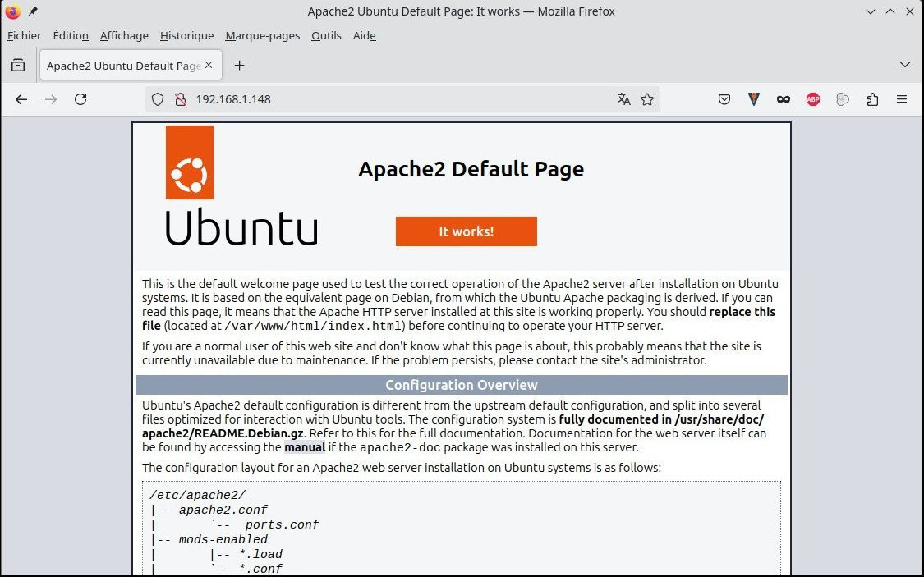This screenshot has width=924, height=577.
Task: Open the Marque-pages menu
Action: [262, 35]
